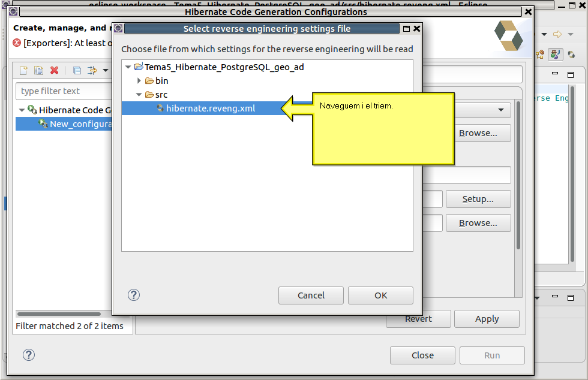
Task: Click the Eclipse editor vertical scrollbar
Action: pos(572,174)
